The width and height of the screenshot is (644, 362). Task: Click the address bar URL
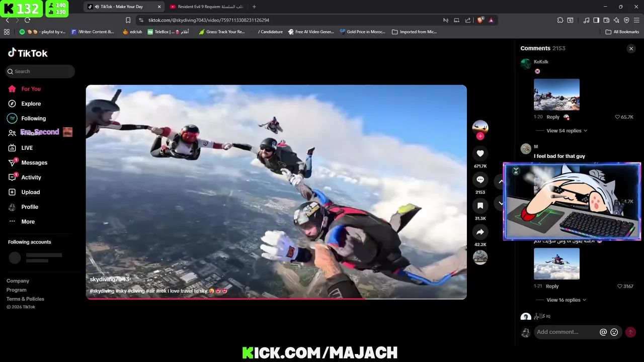click(x=209, y=20)
